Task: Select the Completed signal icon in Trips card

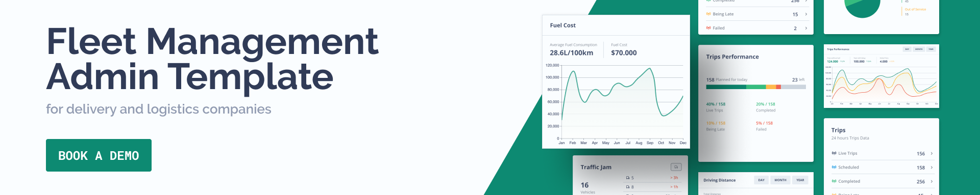Action: [834, 181]
